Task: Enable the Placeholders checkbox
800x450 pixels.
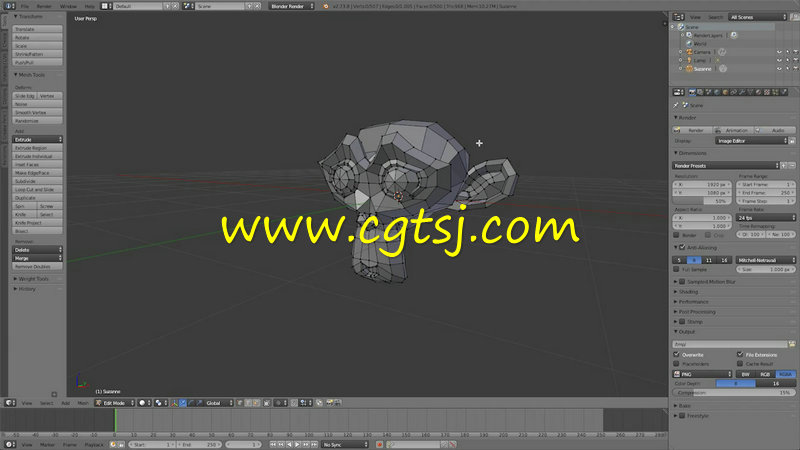Action: (x=677, y=364)
